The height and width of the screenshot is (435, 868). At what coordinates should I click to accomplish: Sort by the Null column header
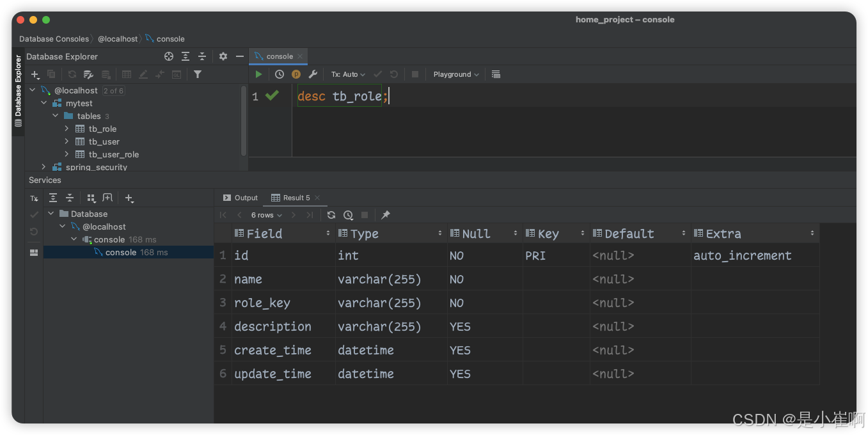pyautogui.click(x=485, y=233)
